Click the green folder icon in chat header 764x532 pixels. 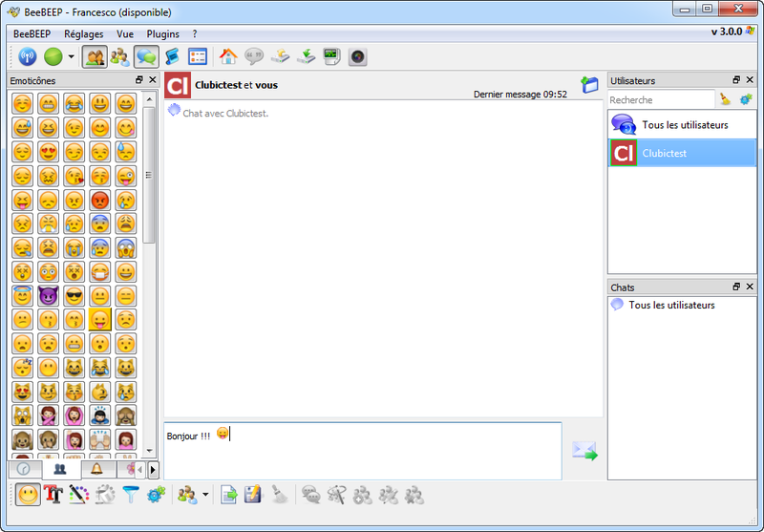coord(589,84)
